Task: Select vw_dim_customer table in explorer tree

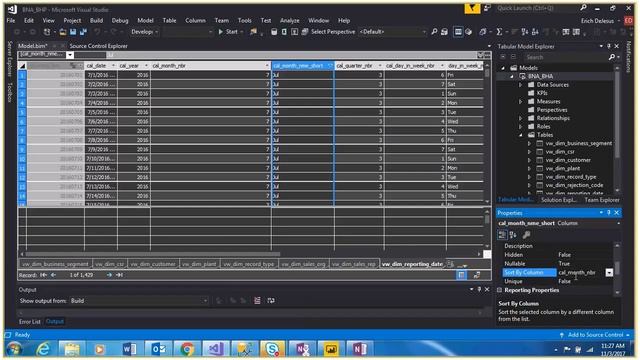Action: tap(568, 160)
